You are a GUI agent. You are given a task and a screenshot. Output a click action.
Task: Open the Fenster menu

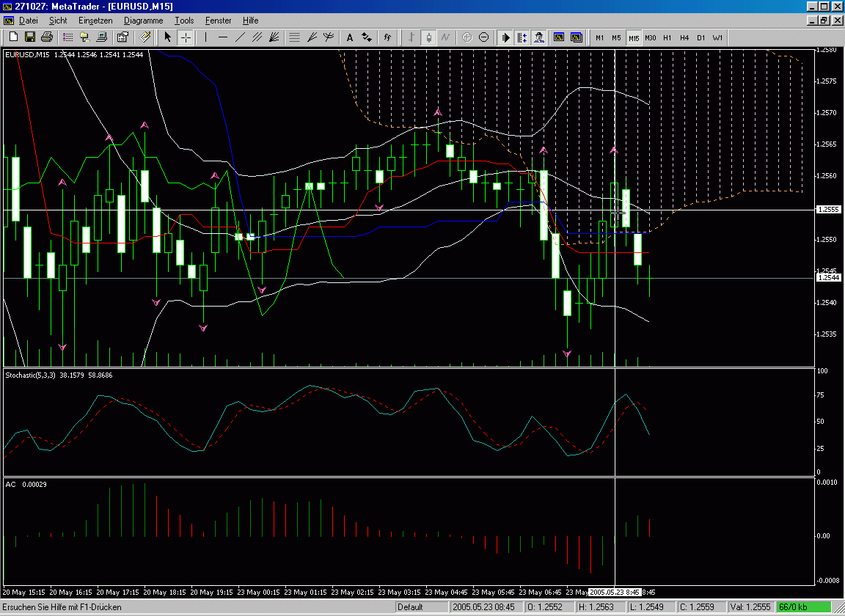pos(218,21)
